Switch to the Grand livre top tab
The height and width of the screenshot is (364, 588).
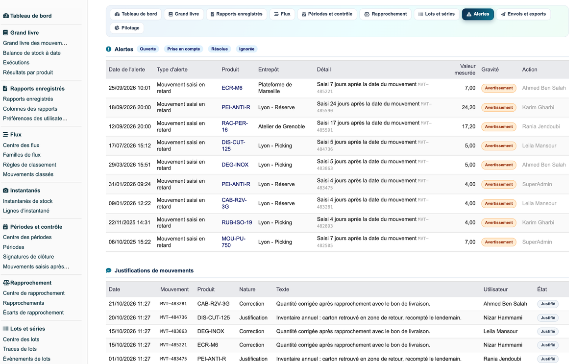coord(184,14)
